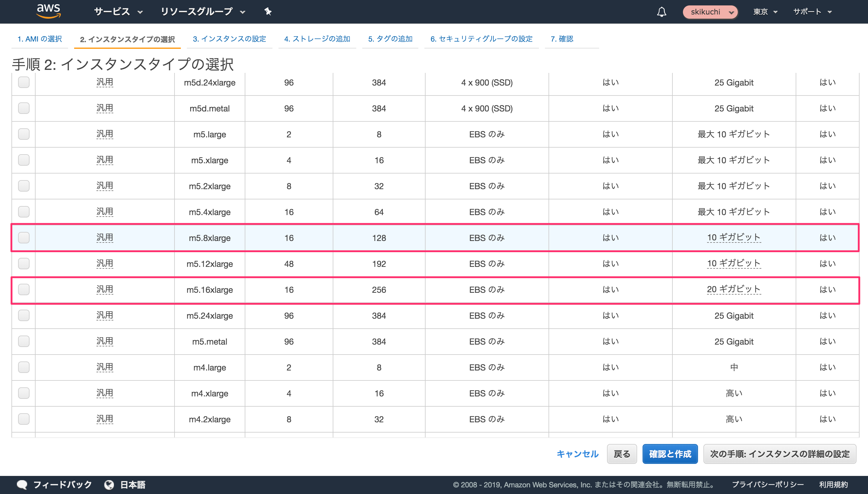The height and width of the screenshot is (494, 868).
Task: Click フィードバック in the footer
Action: pos(63,484)
